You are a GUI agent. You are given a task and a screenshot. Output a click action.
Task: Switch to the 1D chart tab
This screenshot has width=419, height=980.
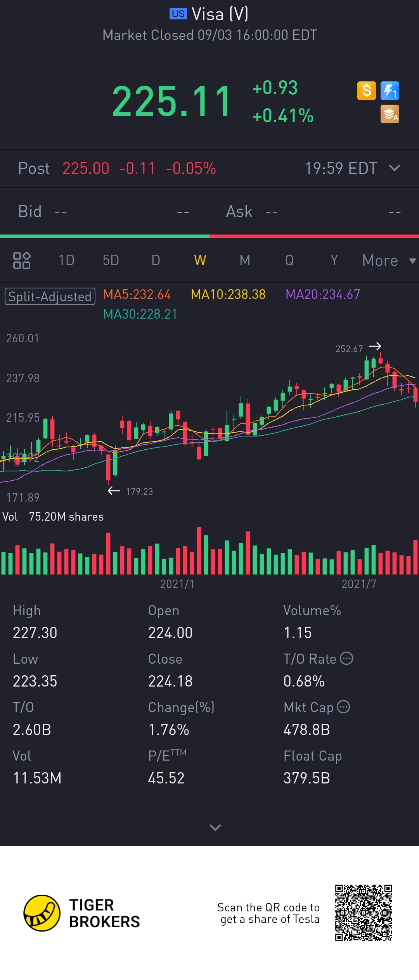[66, 260]
